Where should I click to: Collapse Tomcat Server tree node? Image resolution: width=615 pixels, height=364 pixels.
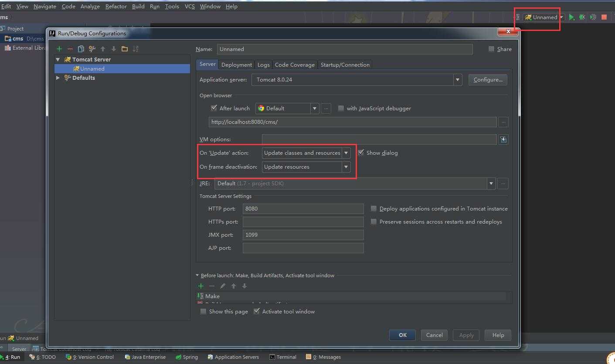[x=58, y=59]
